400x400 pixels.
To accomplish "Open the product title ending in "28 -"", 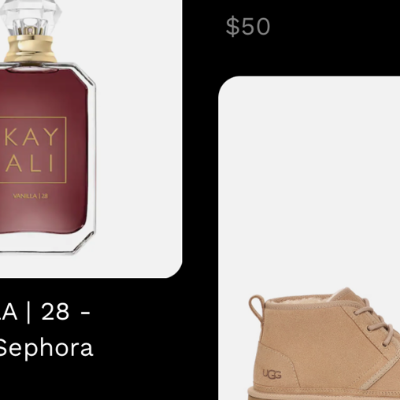I will pos(45,312).
